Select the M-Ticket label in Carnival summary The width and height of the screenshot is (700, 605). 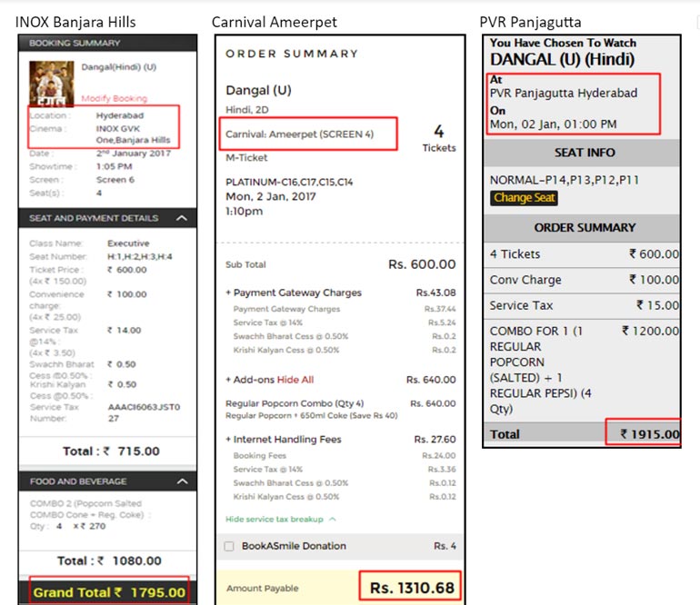pyautogui.click(x=246, y=157)
